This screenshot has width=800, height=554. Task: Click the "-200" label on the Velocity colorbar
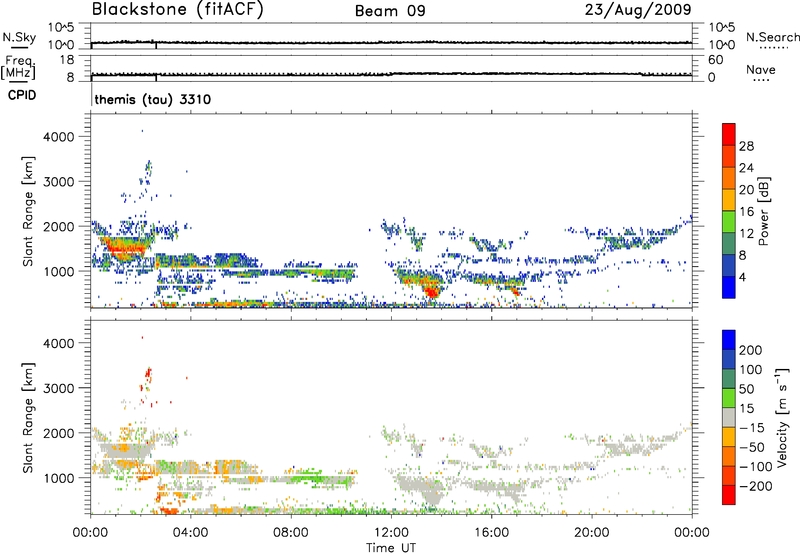click(754, 486)
